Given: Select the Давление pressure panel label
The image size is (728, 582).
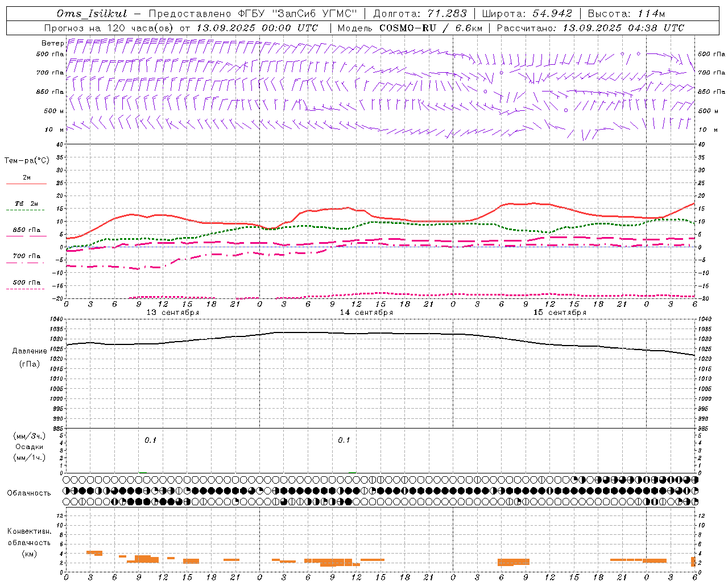Looking at the screenshot, I should (30, 351).
